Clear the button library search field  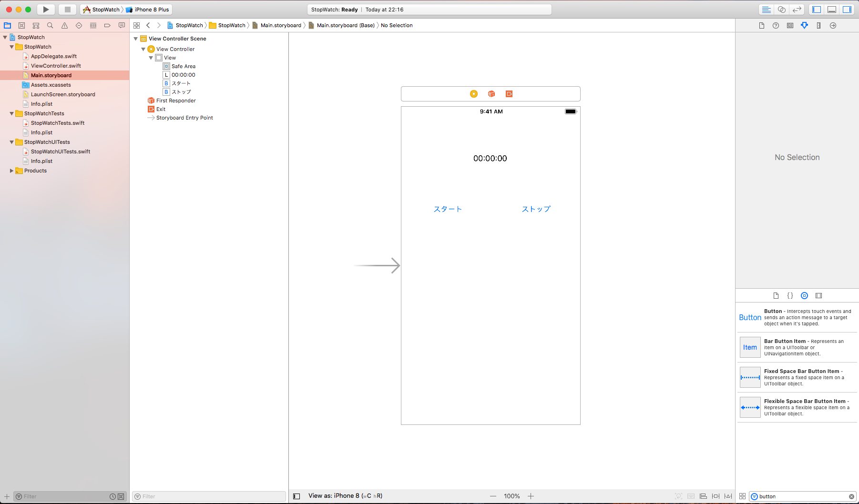coord(851,496)
